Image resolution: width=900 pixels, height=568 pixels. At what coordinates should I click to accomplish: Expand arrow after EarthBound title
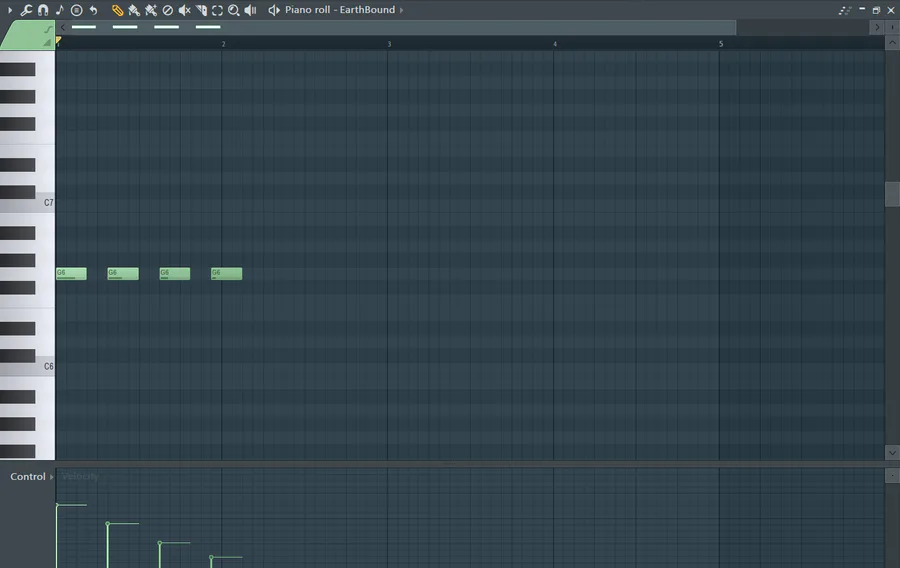click(x=401, y=10)
